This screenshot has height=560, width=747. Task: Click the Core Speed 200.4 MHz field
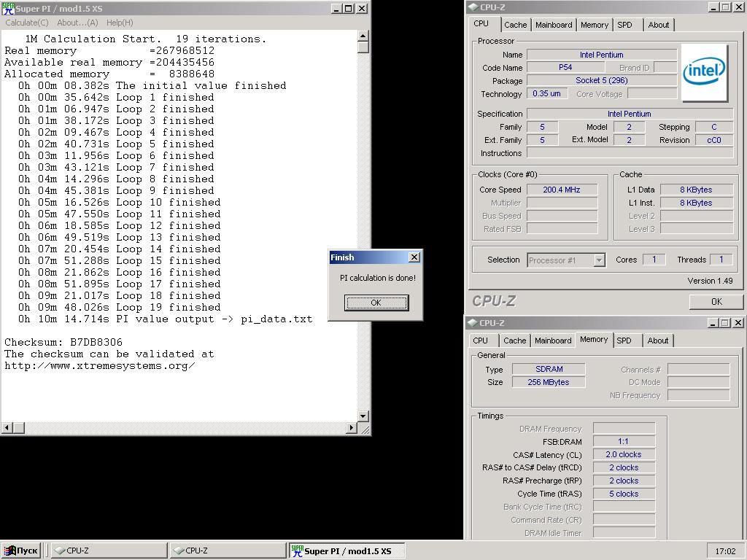(562, 190)
